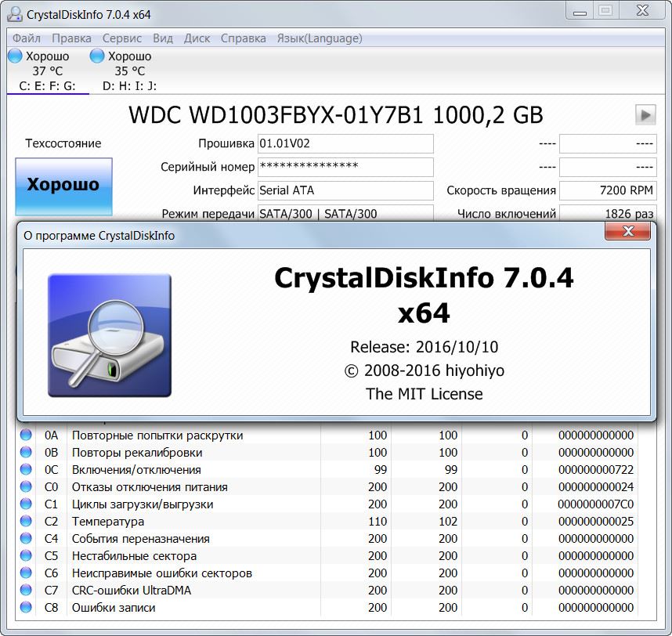Screen dimensions: 672x636
Task: Click the Режим передачи SATA/300 field
Action: [345, 213]
